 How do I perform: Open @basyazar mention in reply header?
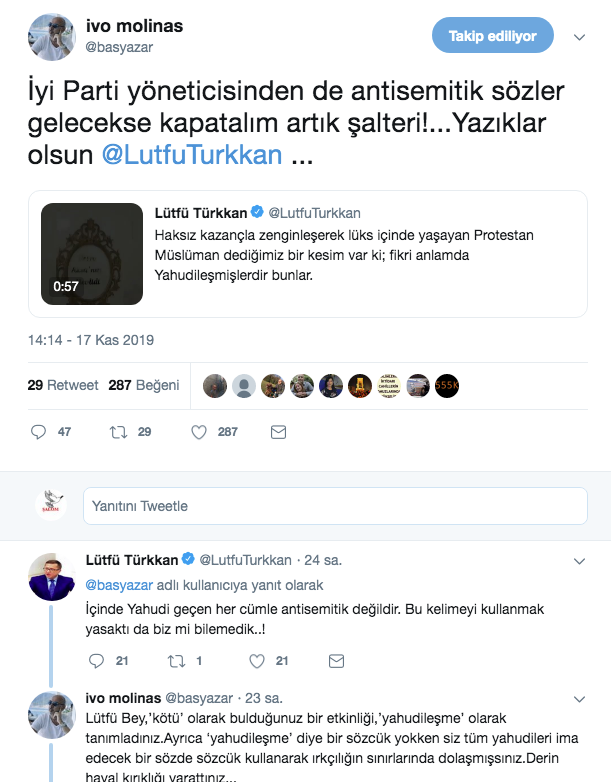point(119,585)
